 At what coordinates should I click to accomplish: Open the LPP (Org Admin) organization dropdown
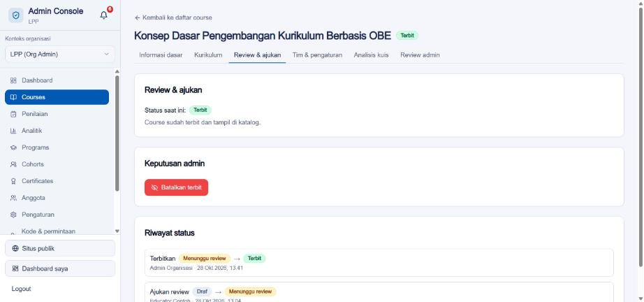coord(60,55)
